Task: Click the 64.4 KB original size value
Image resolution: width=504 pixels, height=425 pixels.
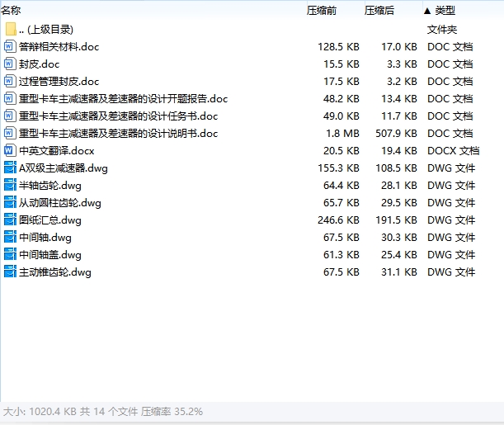Action: pyautogui.click(x=341, y=186)
